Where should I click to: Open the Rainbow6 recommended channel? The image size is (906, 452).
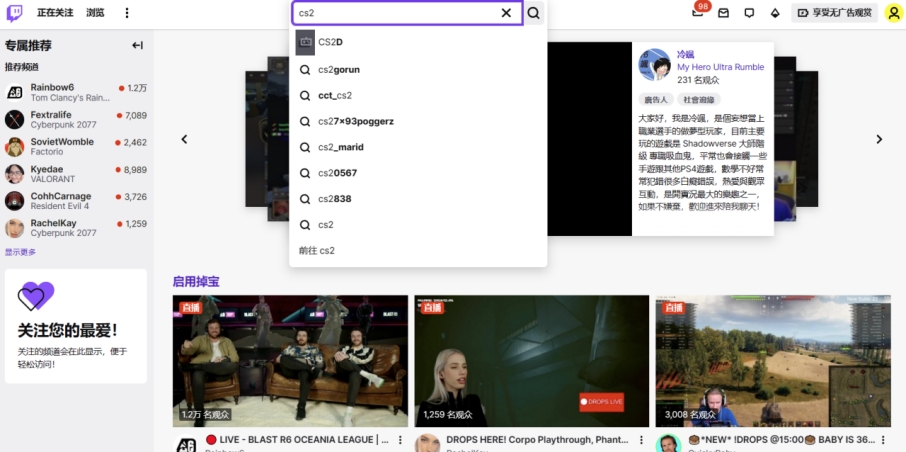[x=76, y=92]
